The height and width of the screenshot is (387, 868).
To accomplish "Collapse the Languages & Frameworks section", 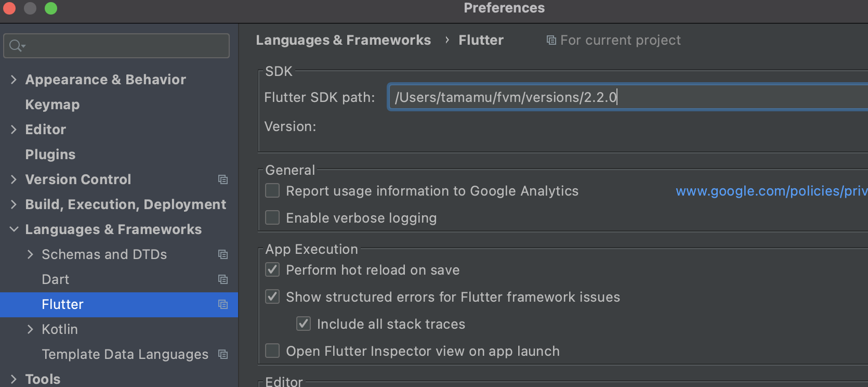I will (x=14, y=229).
